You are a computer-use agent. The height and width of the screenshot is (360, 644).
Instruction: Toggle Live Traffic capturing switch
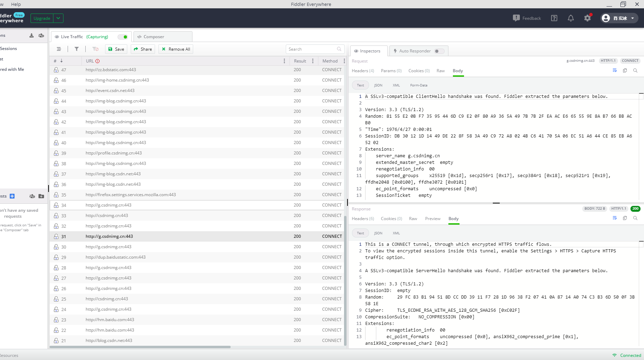(x=123, y=37)
